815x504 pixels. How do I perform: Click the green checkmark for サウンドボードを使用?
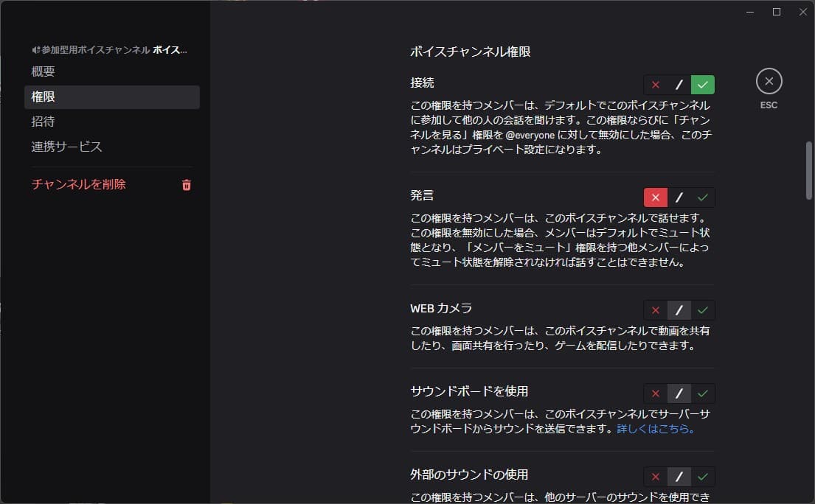[702, 393]
